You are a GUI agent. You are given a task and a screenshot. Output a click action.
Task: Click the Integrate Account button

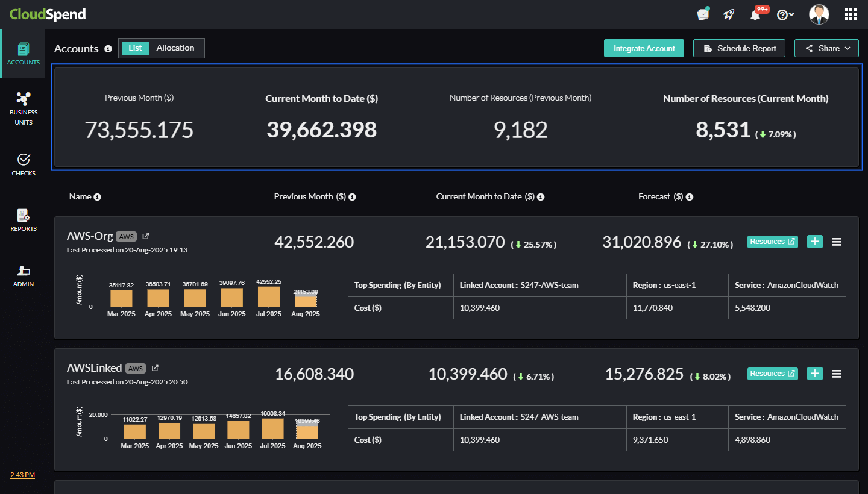click(644, 48)
